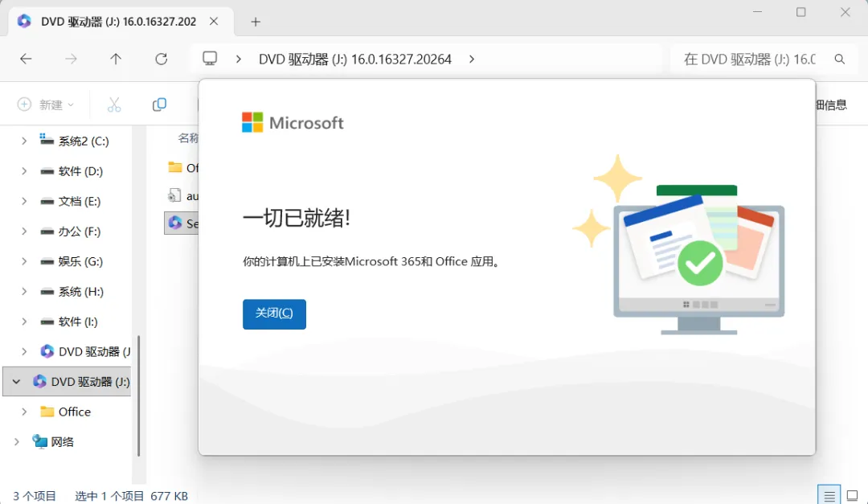Viewport: 868px width, 504px height.
Task: Click the This PC monitor icon in address bar
Action: [x=210, y=59]
